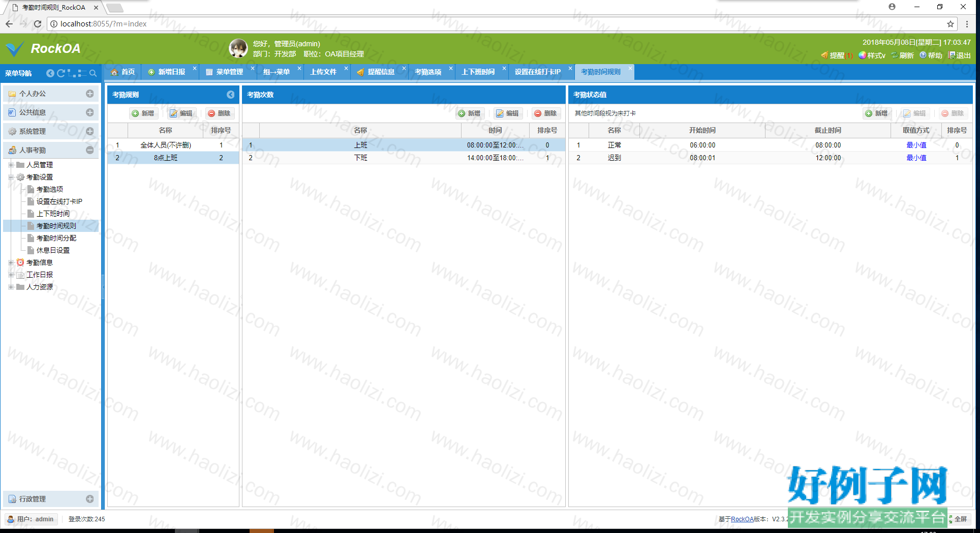The height and width of the screenshot is (533, 980).
Task: Open 设置在线打卡IP in the tree
Action: click(x=59, y=201)
